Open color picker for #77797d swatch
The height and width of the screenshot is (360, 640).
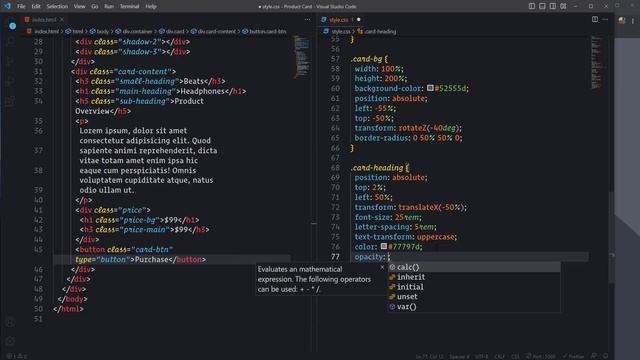point(384,247)
